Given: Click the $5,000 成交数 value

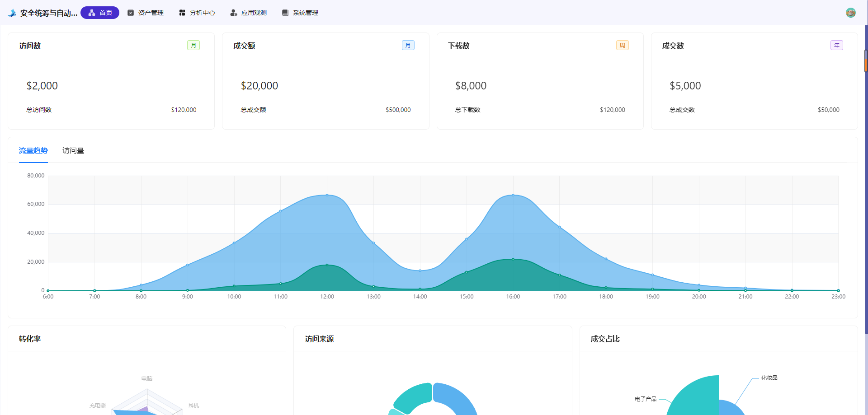Looking at the screenshot, I should click(685, 86).
